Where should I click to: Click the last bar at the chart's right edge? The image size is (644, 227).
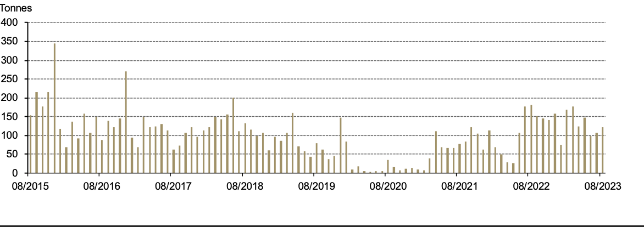click(x=602, y=150)
